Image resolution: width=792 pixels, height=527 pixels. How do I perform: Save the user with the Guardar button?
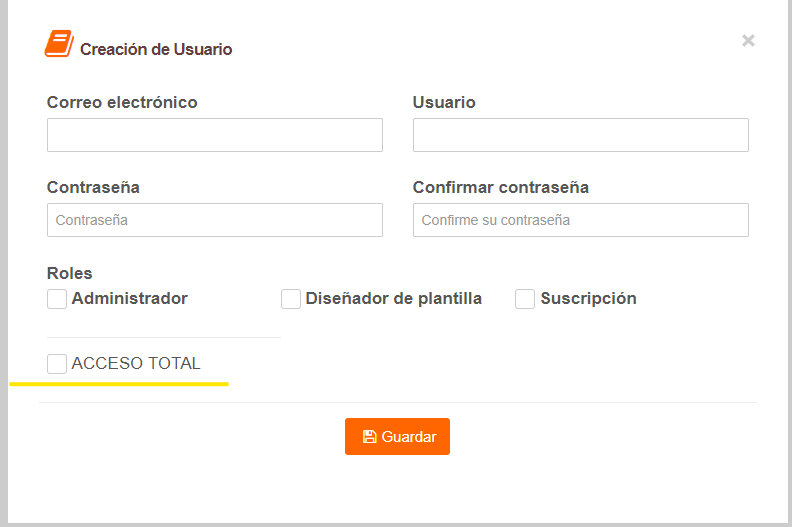coord(398,437)
